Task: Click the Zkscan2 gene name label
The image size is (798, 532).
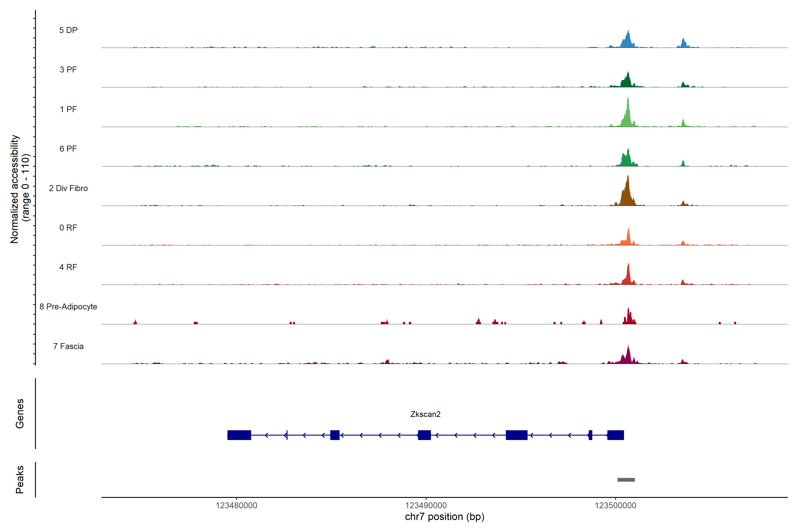Action: point(425,414)
